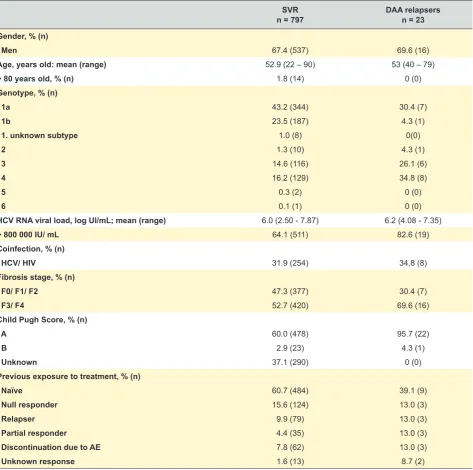The width and height of the screenshot is (473, 470).
Task: Click the value 2.9 (23)
Action: (290, 348)
